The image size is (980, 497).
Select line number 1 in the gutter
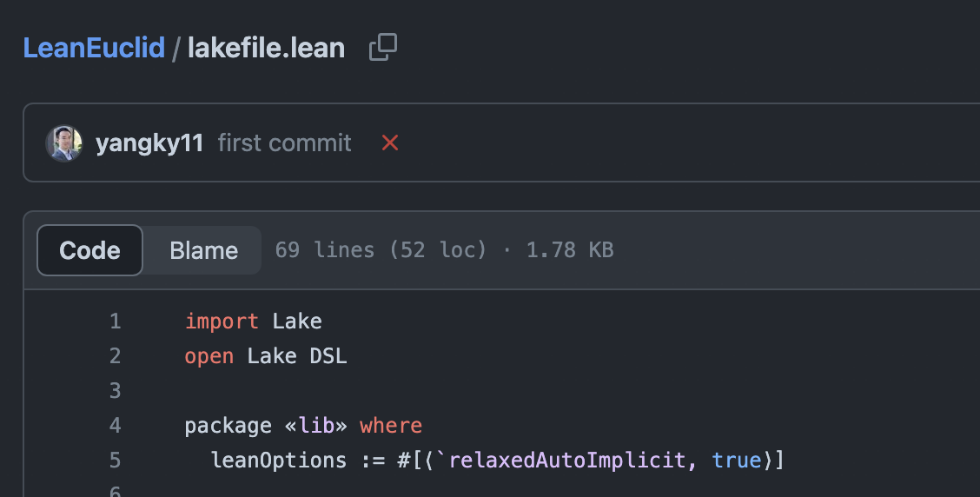[x=115, y=321]
